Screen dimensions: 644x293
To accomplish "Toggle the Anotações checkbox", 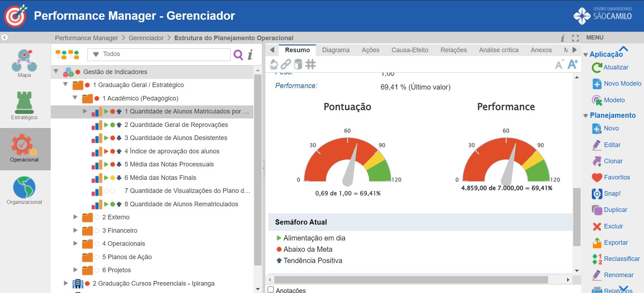I will [271, 290].
